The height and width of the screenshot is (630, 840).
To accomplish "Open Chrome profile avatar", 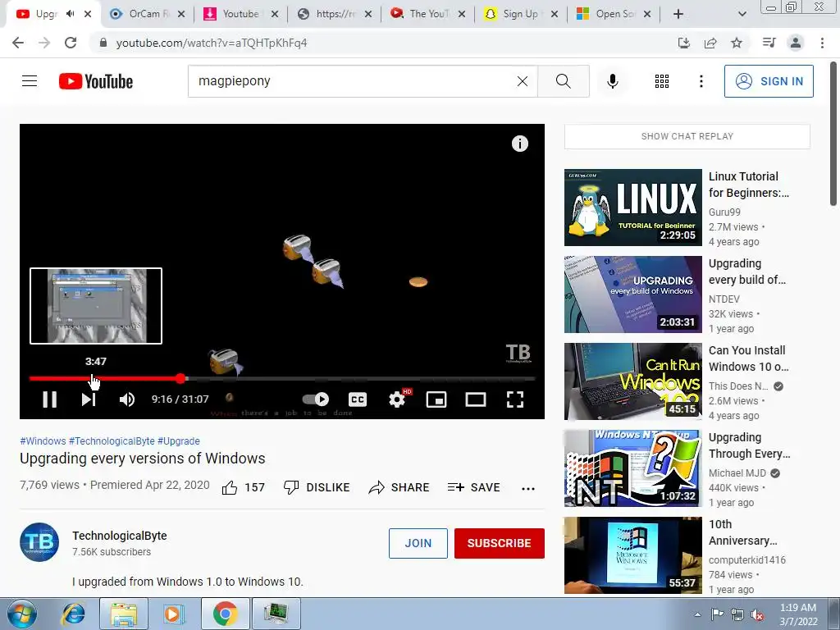I will click(x=796, y=43).
